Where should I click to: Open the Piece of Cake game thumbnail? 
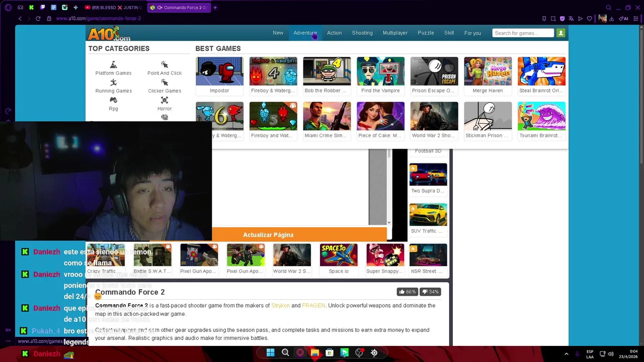tap(380, 116)
